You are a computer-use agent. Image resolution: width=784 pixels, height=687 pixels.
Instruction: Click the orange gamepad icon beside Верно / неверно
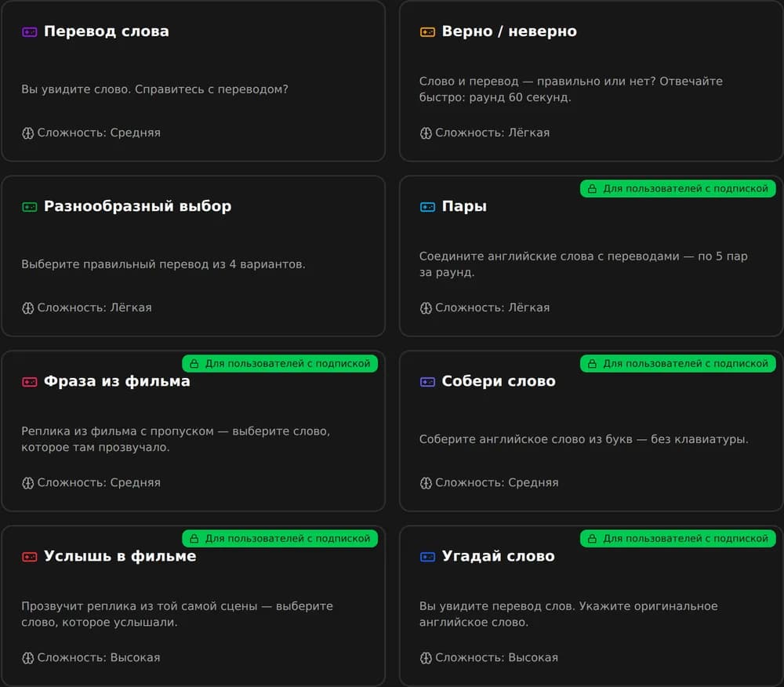(x=427, y=32)
